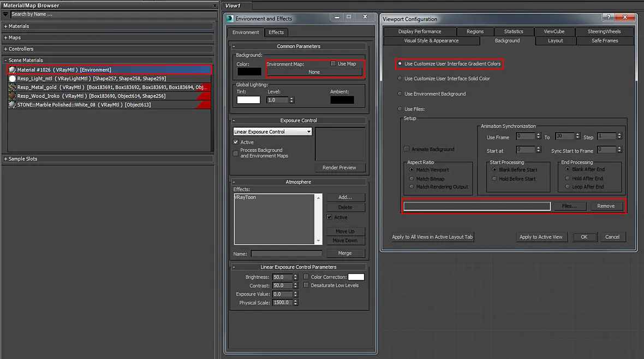Collapse Linear Exposure Control Parameters rollout
The width and height of the screenshot is (644, 359).
pos(234,267)
